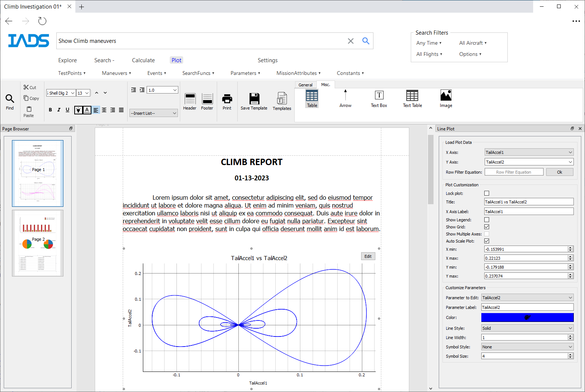Open the Parameters menu
The image size is (585, 392).
pyautogui.click(x=245, y=73)
